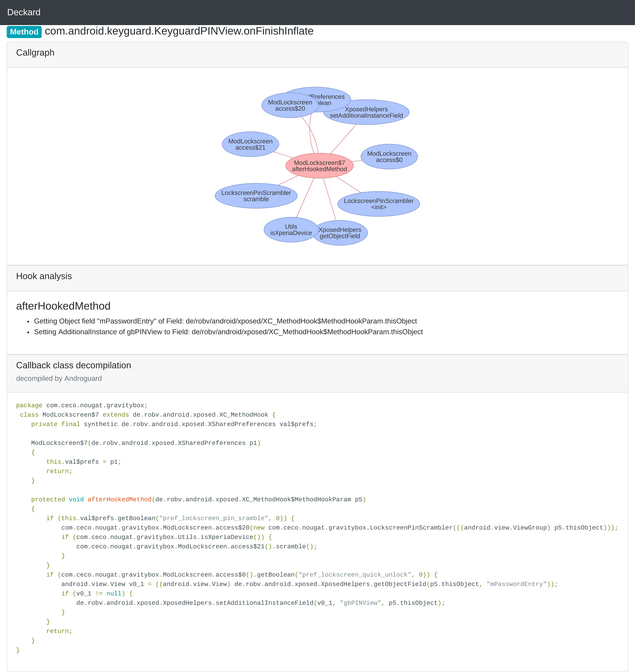Click the Deckard brand link
This screenshot has height=672, width=635.
pyautogui.click(x=24, y=12)
